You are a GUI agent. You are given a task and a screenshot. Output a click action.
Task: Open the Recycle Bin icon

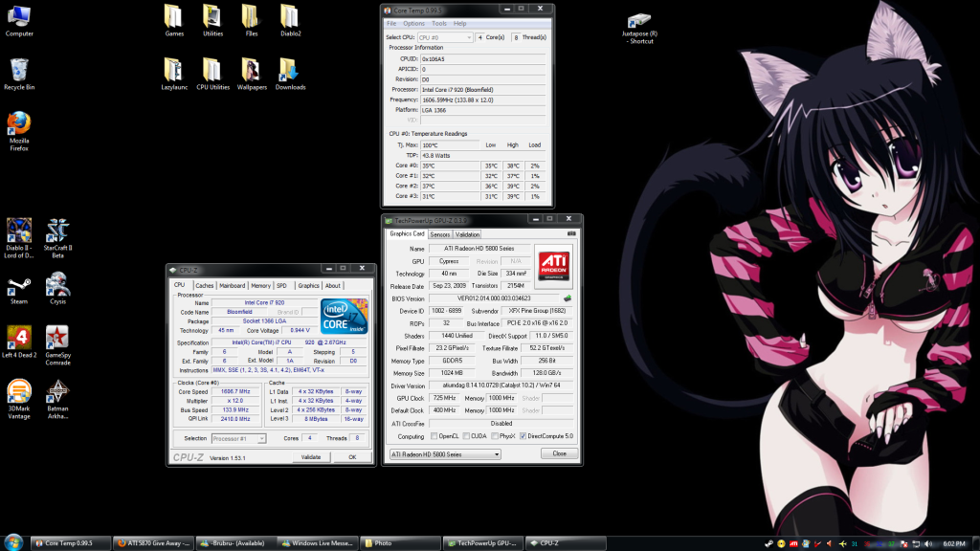tap(19, 75)
